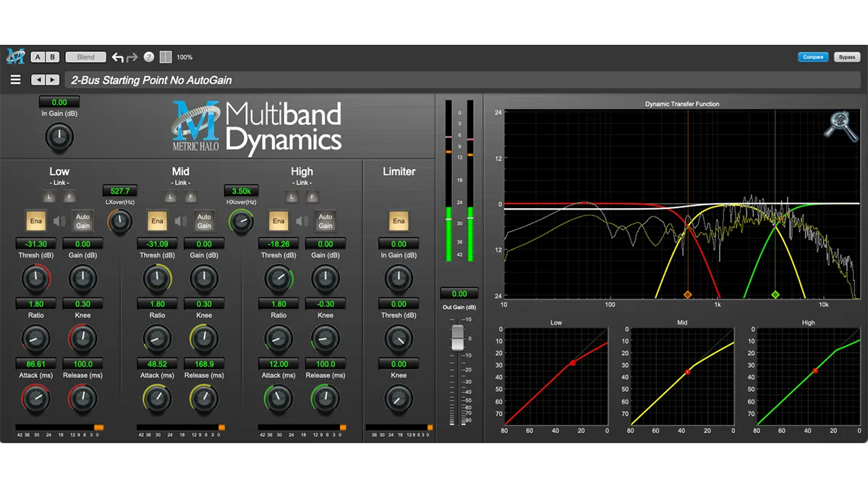The image size is (868, 488).
Task: Toggle the Limiter Ena button
Action: click(x=399, y=221)
